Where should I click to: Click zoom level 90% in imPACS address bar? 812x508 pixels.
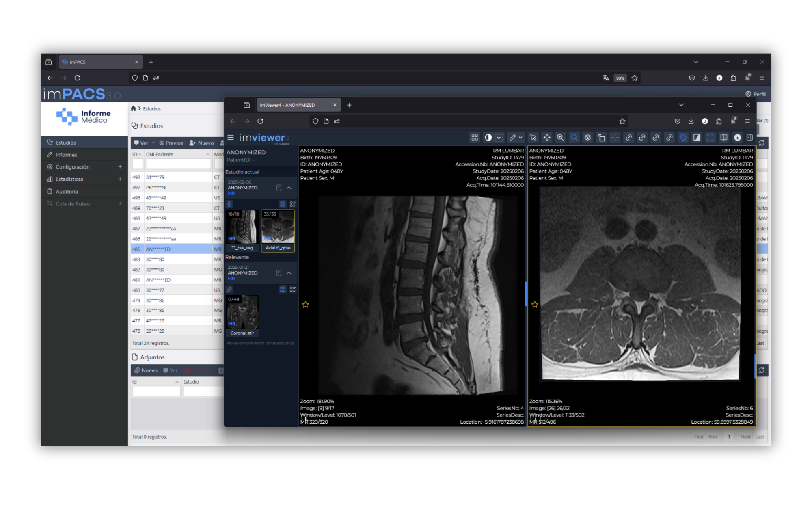click(620, 78)
